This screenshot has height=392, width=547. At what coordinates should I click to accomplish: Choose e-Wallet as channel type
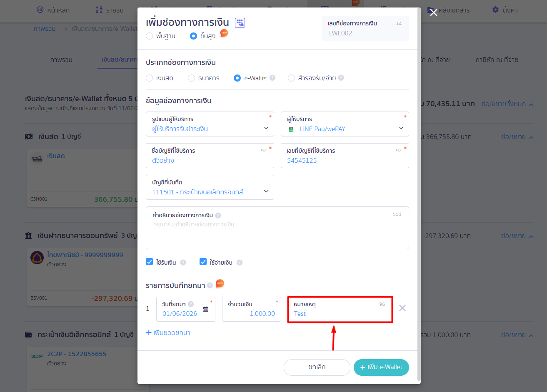coord(237,78)
